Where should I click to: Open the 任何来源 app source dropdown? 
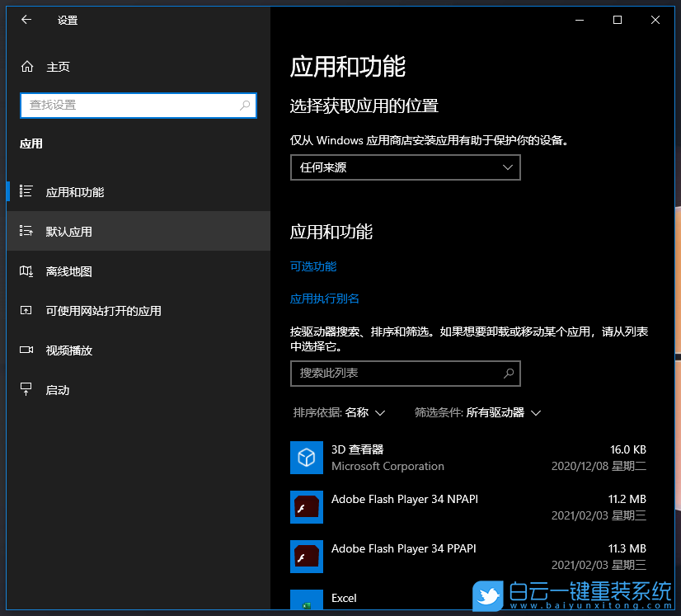(405, 167)
